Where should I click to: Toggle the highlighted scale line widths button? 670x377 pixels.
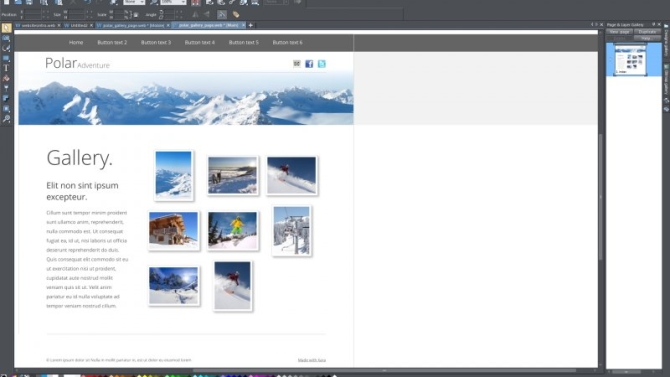222,15
